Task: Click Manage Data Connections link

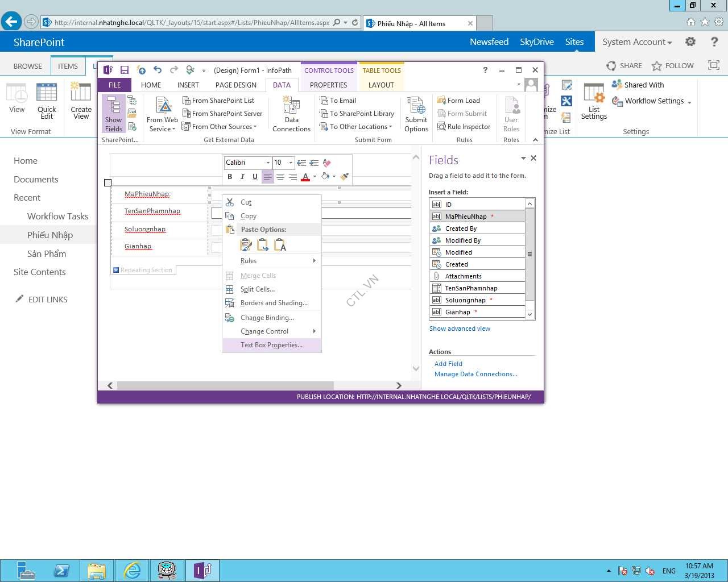Action: pyautogui.click(x=475, y=374)
